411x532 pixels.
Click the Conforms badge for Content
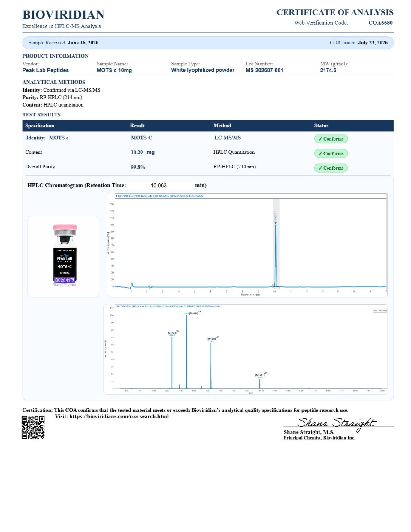(331, 153)
